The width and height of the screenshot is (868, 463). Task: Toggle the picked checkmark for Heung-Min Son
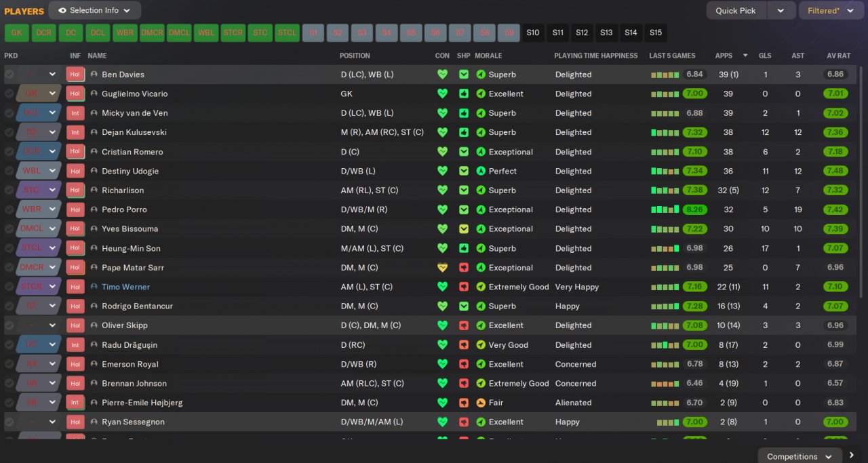9,248
